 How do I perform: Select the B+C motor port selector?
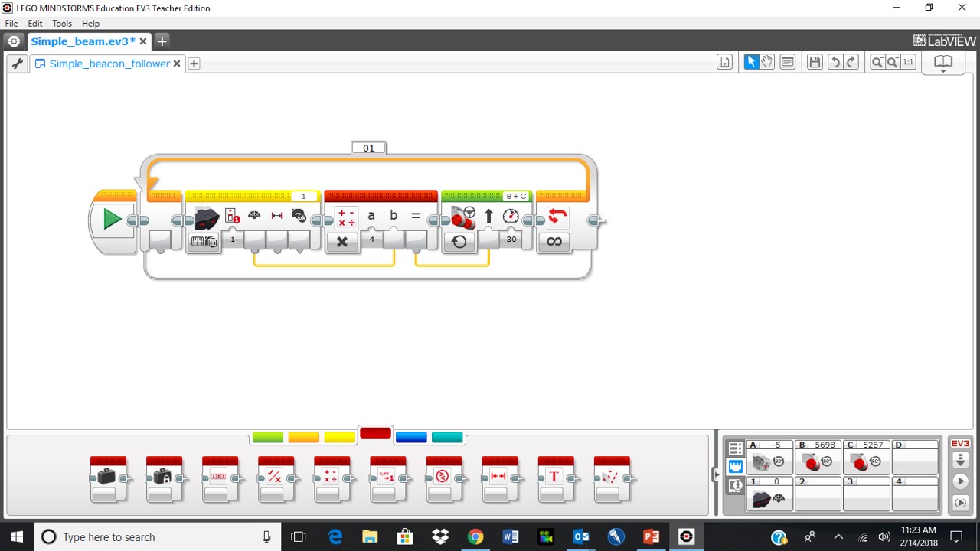[x=515, y=197]
